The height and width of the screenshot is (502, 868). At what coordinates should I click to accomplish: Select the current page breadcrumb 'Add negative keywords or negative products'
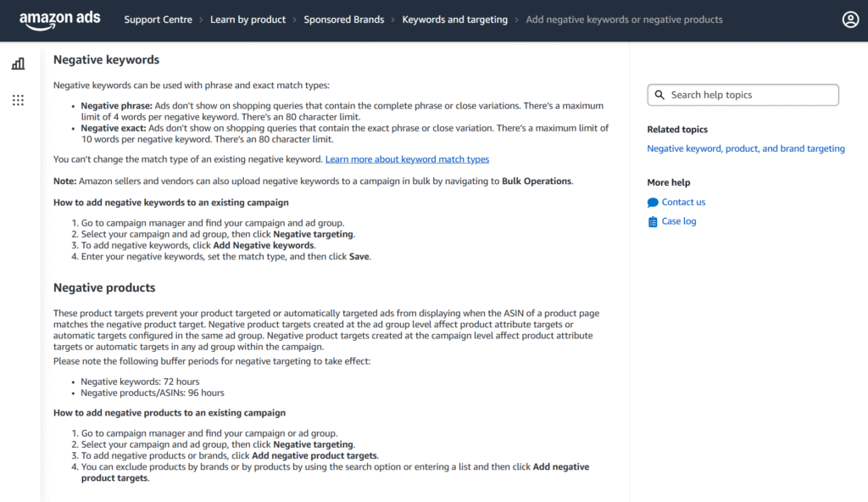pyautogui.click(x=624, y=20)
